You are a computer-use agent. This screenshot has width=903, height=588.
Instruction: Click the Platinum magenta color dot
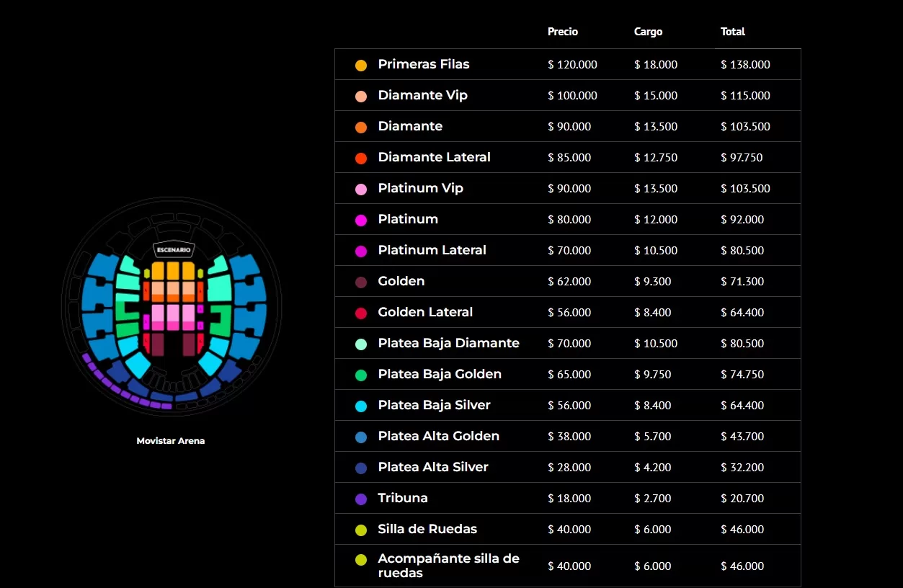(x=361, y=220)
